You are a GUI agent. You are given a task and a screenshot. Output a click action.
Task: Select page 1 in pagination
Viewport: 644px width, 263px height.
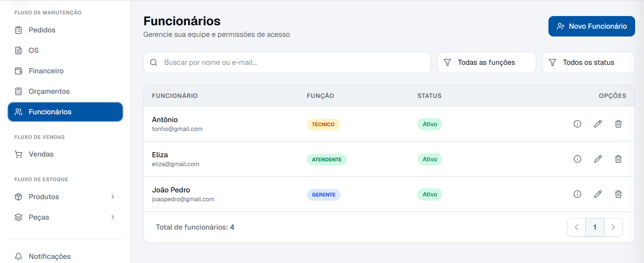coord(595,227)
